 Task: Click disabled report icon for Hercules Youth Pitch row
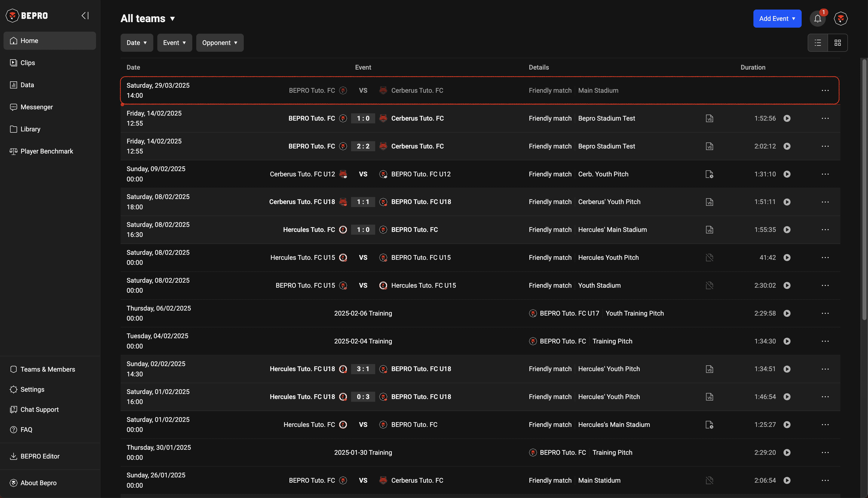[710, 258]
